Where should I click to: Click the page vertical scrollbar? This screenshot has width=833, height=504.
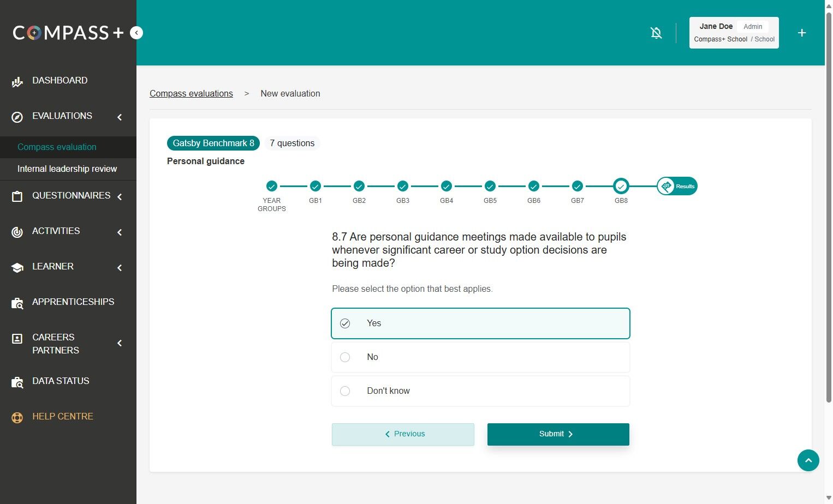coord(829,207)
